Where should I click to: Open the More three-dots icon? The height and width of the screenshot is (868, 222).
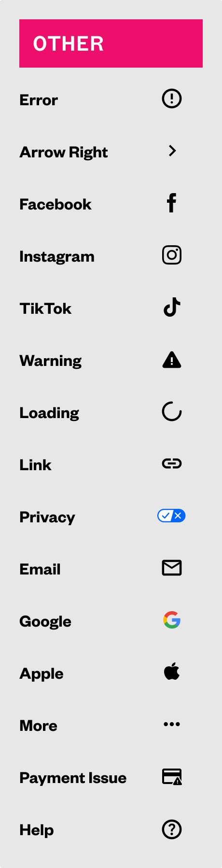point(172,724)
